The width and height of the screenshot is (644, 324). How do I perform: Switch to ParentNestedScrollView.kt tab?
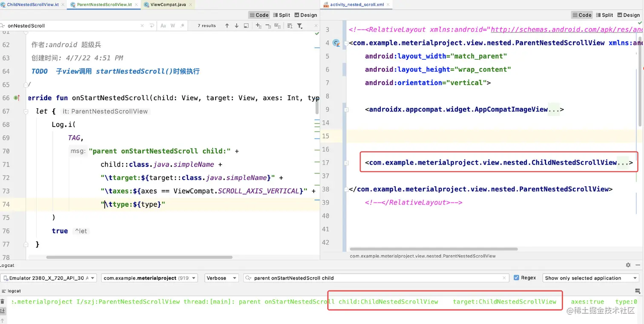104,5
